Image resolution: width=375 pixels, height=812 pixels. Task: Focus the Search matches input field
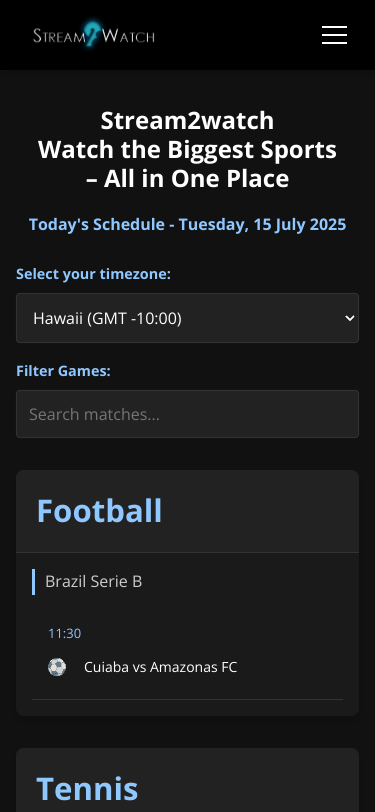point(188,414)
